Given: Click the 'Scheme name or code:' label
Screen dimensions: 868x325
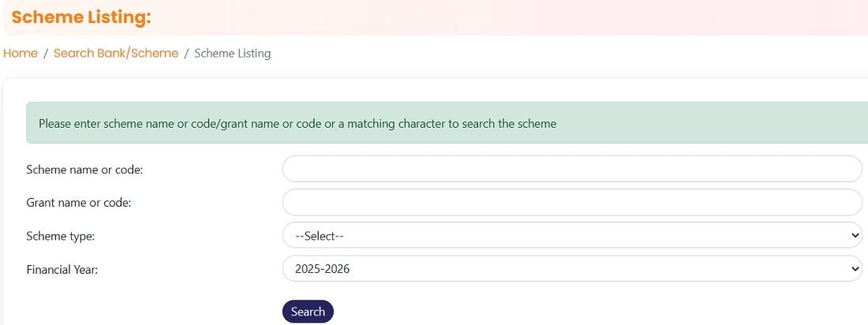Looking at the screenshot, I should point(85,170).
